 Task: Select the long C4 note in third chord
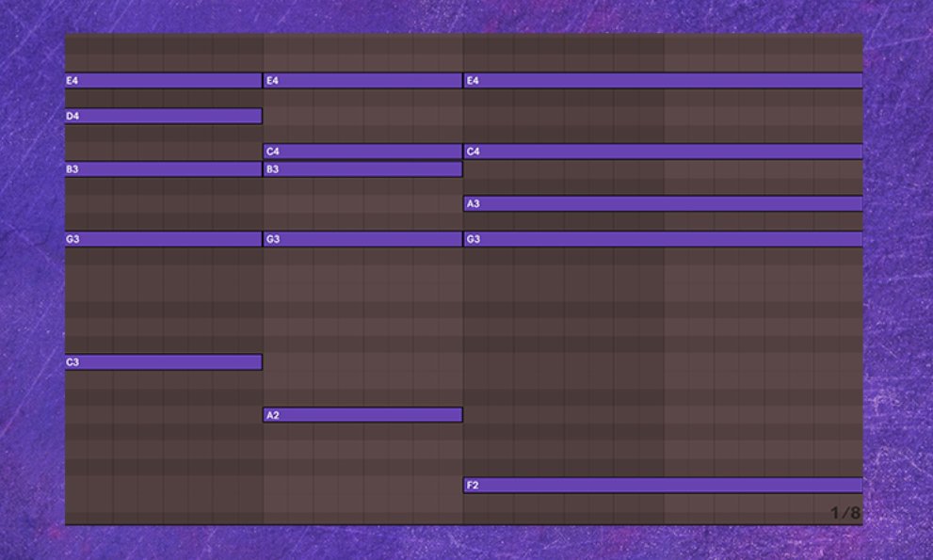pyautogui.click(x=663, y=152)
